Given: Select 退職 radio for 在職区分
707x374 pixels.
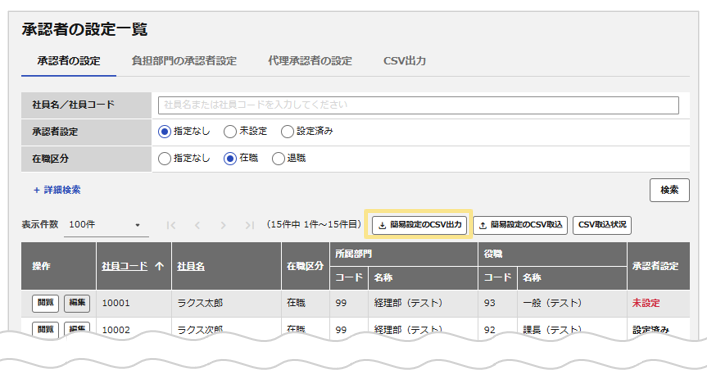Looking at the screenshot, I should pos(278,158).
